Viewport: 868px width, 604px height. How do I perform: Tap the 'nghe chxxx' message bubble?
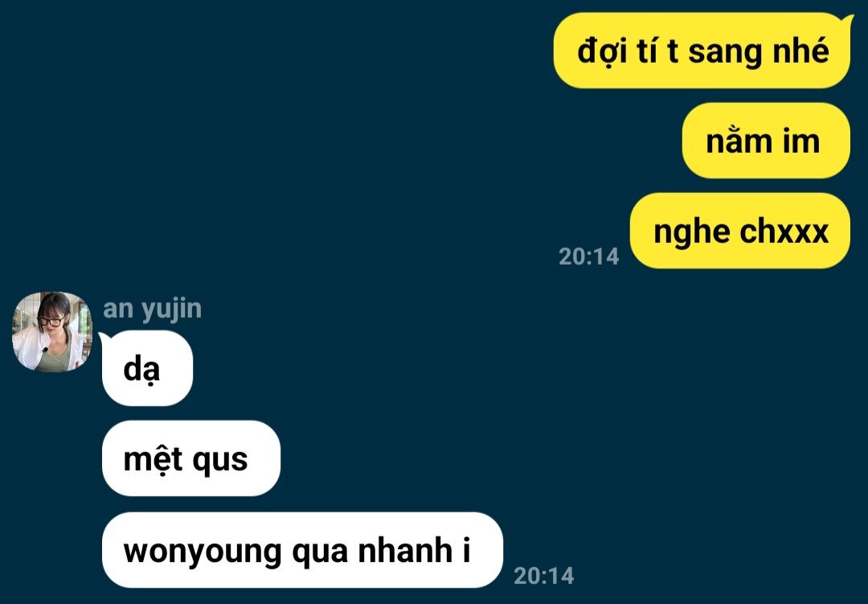[x=740, y=231]
